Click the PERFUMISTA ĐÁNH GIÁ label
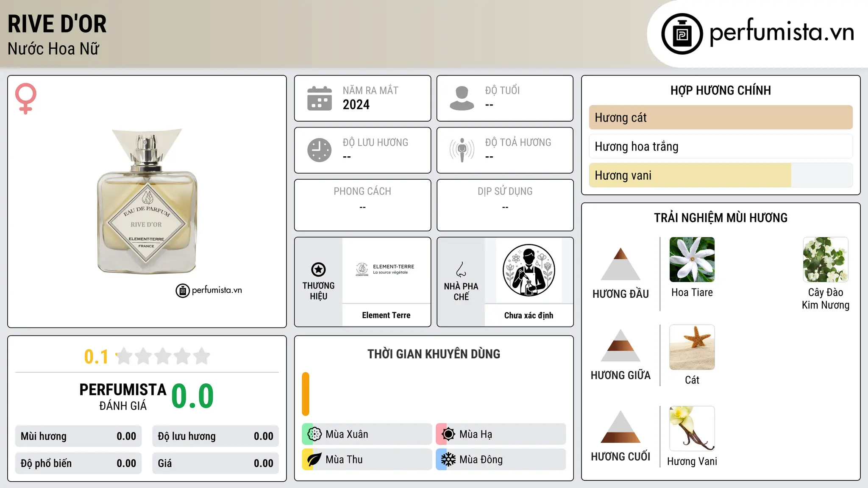868x488 pixels. coord(123,396)
